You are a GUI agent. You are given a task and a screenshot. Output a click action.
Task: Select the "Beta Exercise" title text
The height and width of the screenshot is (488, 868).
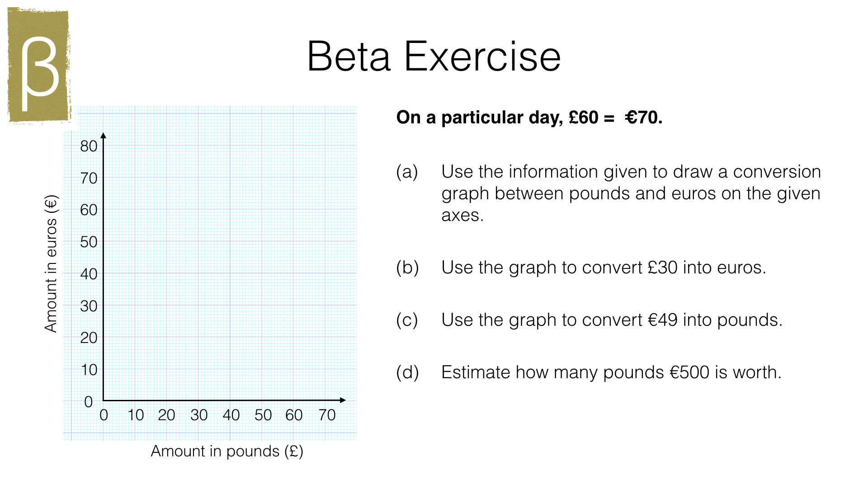tap(434, 56)
